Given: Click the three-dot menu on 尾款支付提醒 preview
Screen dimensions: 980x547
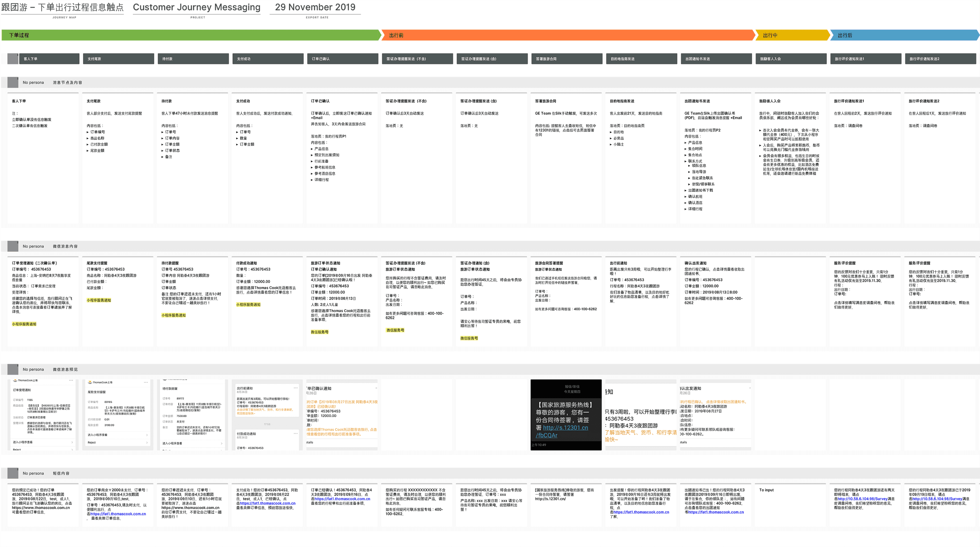Looking at the screenshot, I should coord(146,382).
